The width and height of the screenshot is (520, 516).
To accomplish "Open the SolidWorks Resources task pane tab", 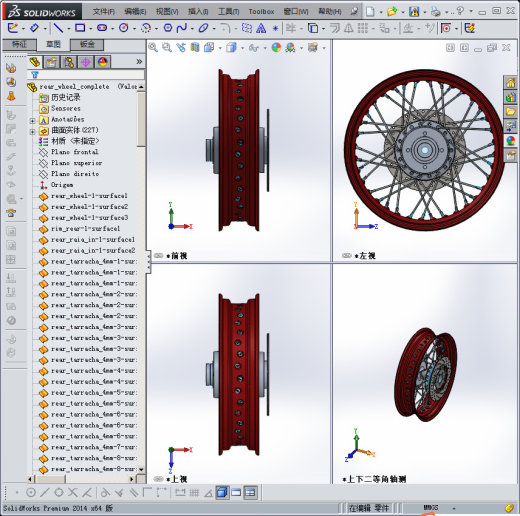I will pyautogui.click(x=510, y=83).
